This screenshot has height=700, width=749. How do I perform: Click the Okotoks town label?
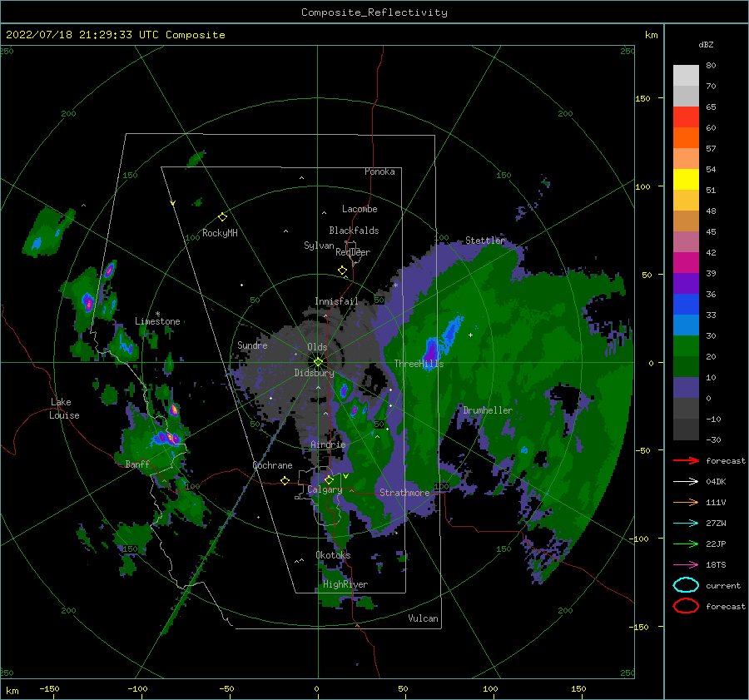coord(333,555)
